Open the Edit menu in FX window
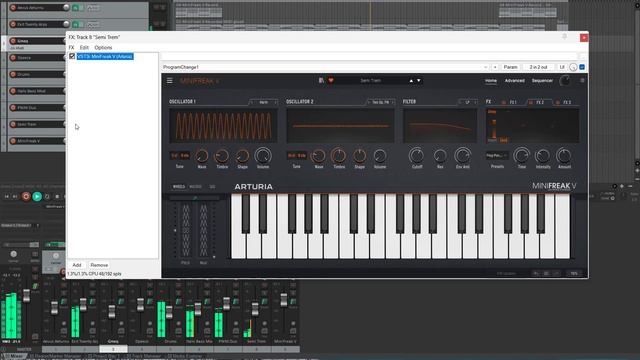Image resolution: width=640 pixels, height=360 pixels. pyautogui.click(x=84, y=47)
